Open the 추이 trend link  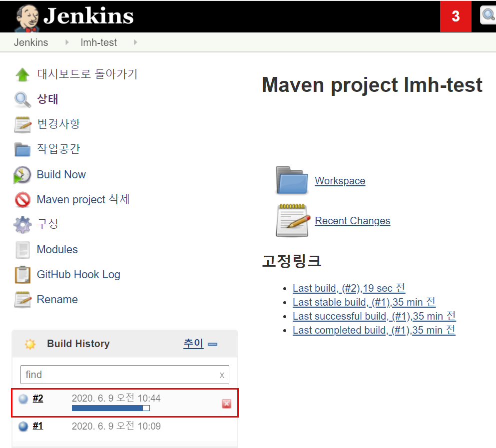193,343
